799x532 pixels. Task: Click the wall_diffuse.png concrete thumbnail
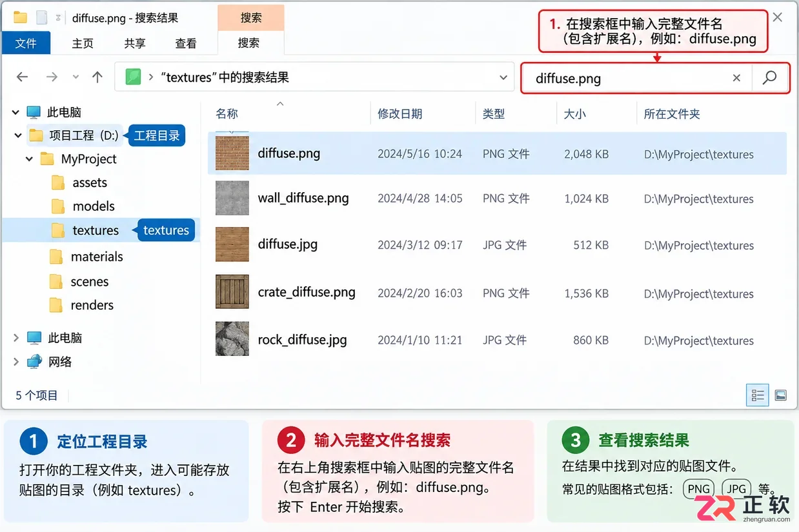coord(232,198)
